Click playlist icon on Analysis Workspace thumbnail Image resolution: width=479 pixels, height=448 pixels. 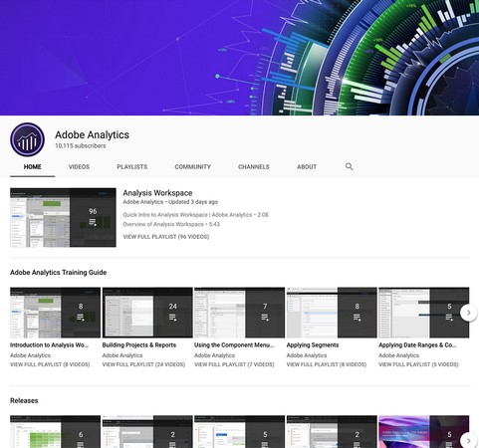pyautogui.click(x=93, y=222)
